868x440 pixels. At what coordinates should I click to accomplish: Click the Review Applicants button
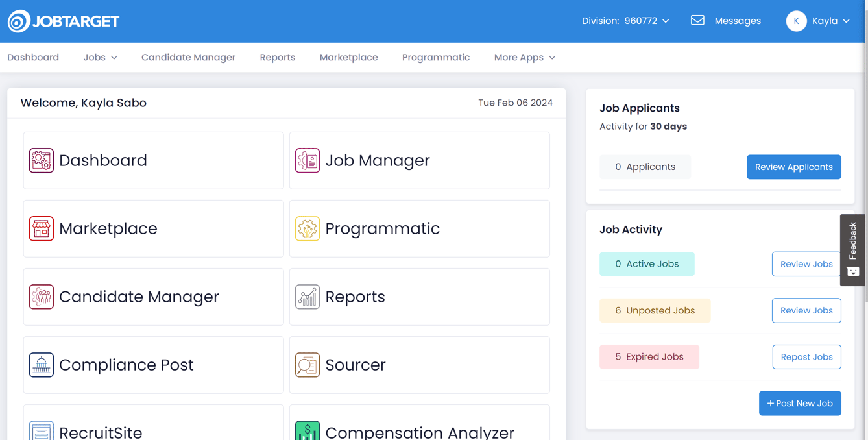click(793, 167)
